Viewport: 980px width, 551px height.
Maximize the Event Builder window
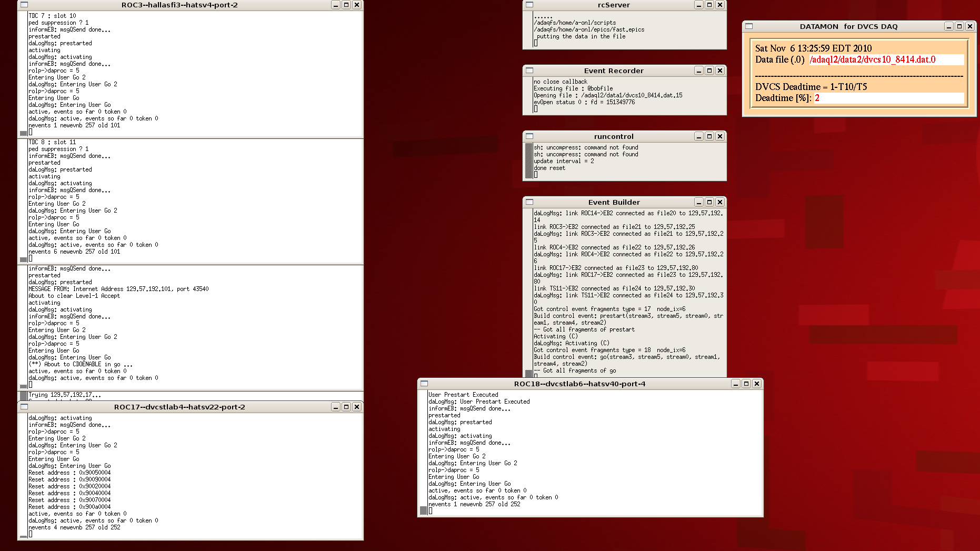pos(709,202)
